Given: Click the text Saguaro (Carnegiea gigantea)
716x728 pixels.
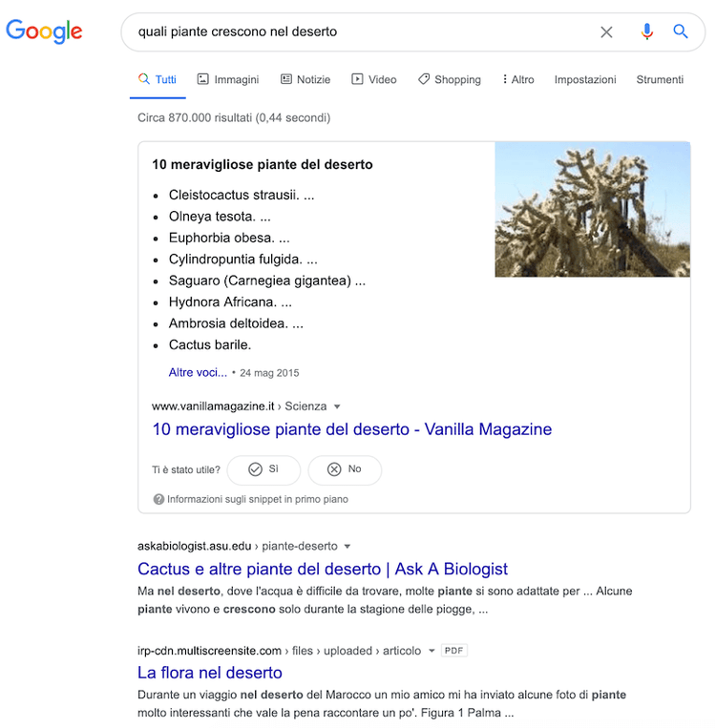Looking at the screenshot, I should click(x=260, y=281).
